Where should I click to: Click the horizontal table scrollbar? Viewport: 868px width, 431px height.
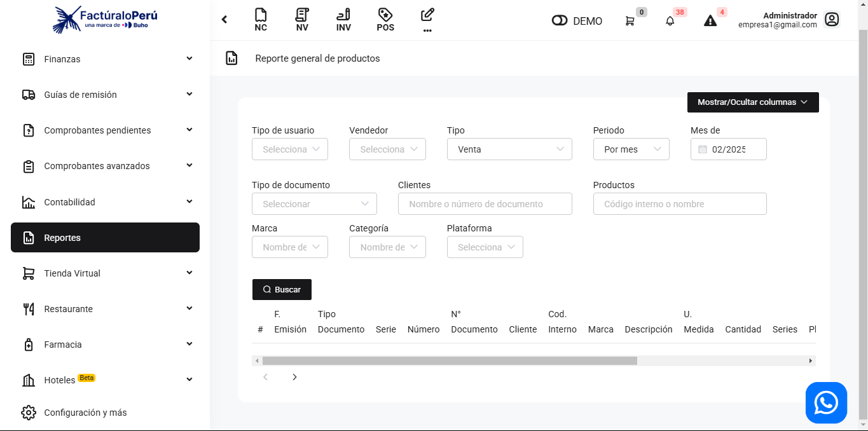pyautogui.click(x=449, y=360)
